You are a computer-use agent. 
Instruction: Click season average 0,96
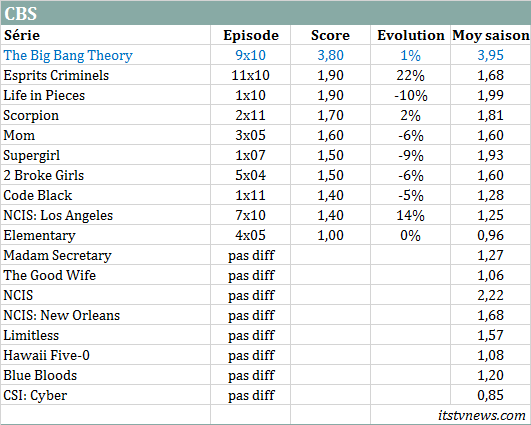(x=491, y=235)
